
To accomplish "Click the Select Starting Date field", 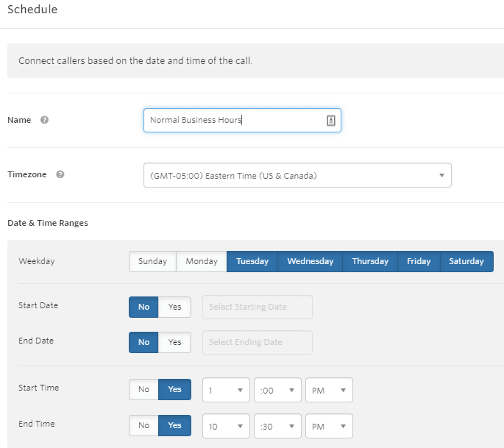I will (257, 307).
